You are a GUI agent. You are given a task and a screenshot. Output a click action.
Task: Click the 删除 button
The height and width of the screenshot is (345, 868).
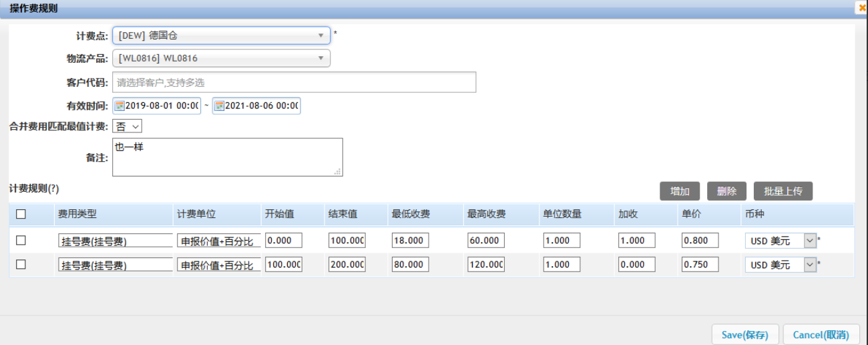(x=726, y=191)
